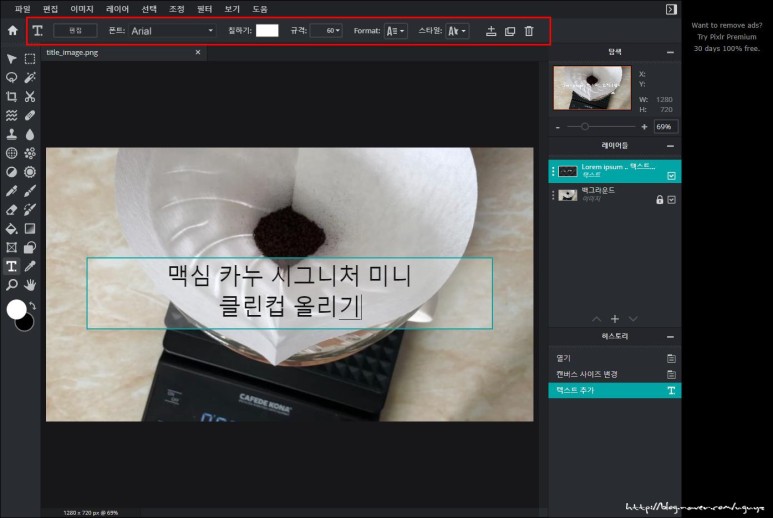Open the 필터 menu
The height and width of the screenshot is (518, 773).
(204, 9)
